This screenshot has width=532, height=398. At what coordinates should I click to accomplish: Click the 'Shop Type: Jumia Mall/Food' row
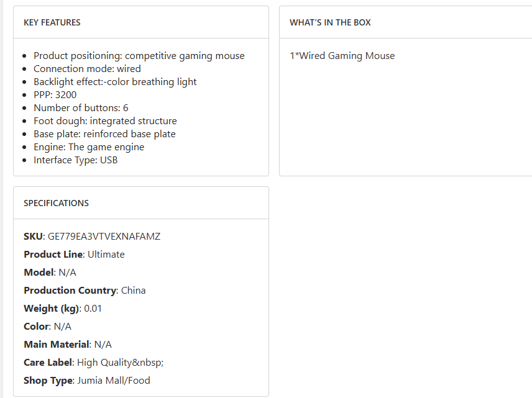(x=87, y=381)
